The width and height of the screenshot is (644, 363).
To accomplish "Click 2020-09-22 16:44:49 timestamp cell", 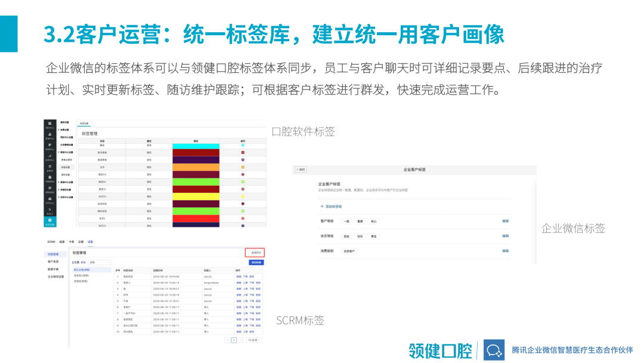I will [166, 276].
